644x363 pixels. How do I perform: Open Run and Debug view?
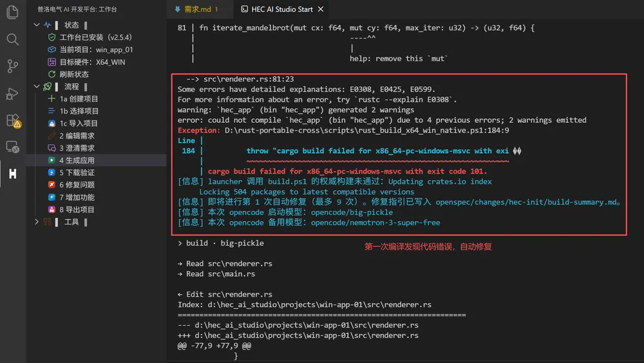point(13,93)
